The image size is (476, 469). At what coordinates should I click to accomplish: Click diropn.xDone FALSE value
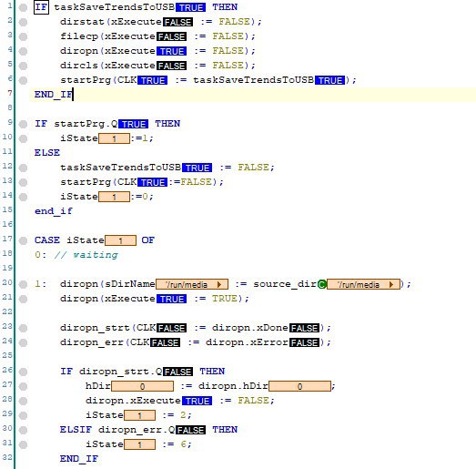[x=304, y=329]
